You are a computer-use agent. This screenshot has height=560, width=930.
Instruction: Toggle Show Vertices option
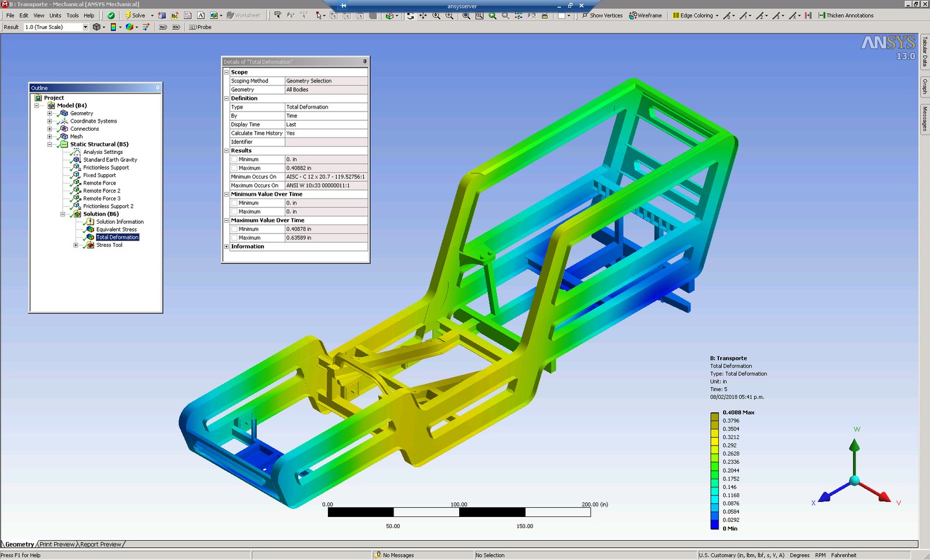602,16
